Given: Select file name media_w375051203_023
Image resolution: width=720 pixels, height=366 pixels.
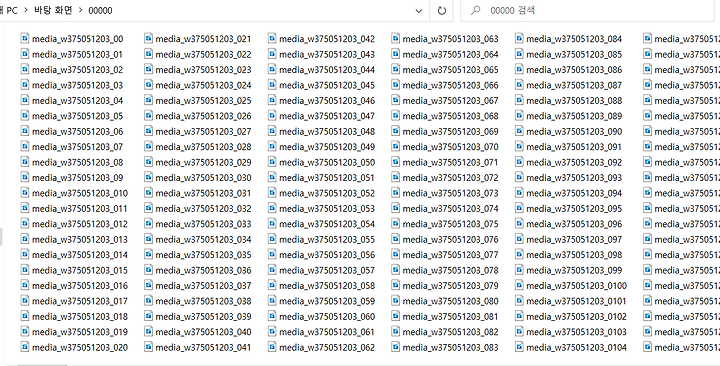Looking at the screenshot, I should (x=203, y=70).
